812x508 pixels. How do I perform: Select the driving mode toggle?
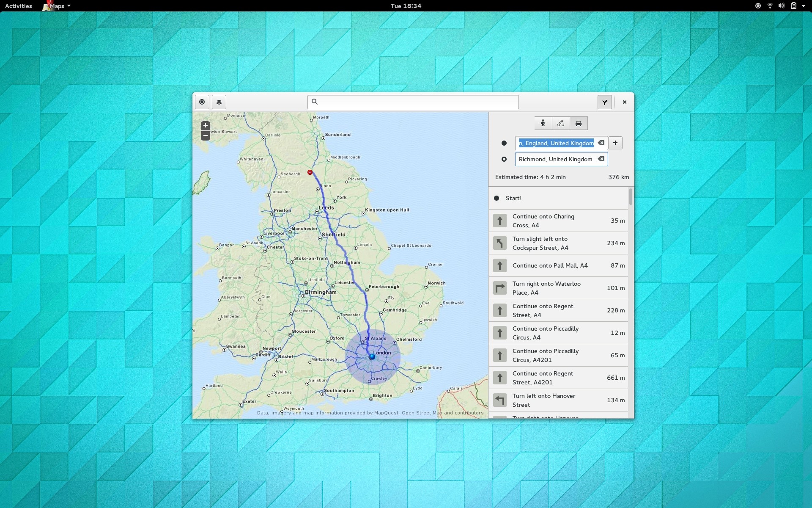(578, 123)
